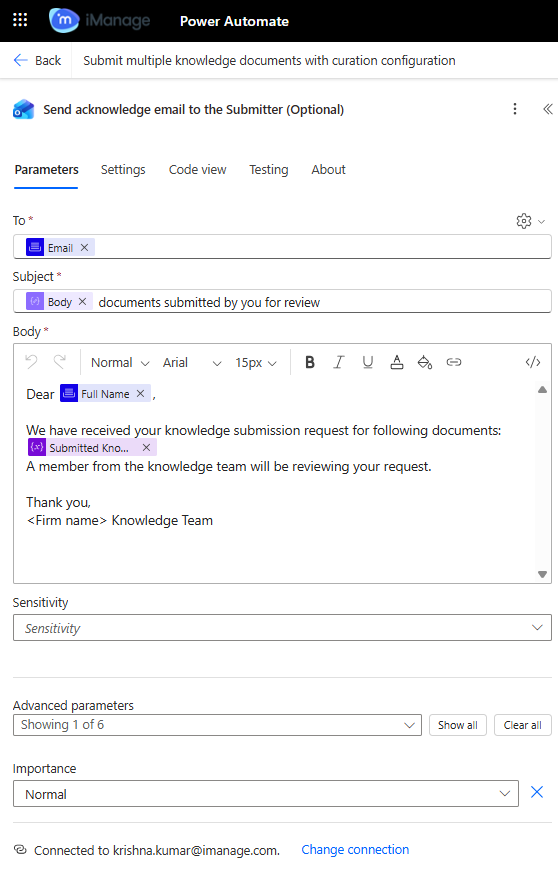This screenshot has height=871, width=558.
Task: Open the three-dot more options menu
Action: point(515,109)
